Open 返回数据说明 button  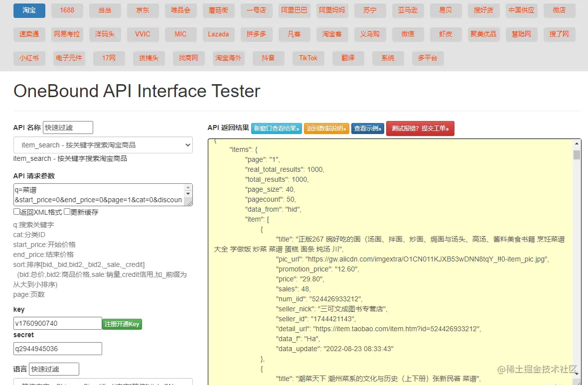click(x=326, y=128)
